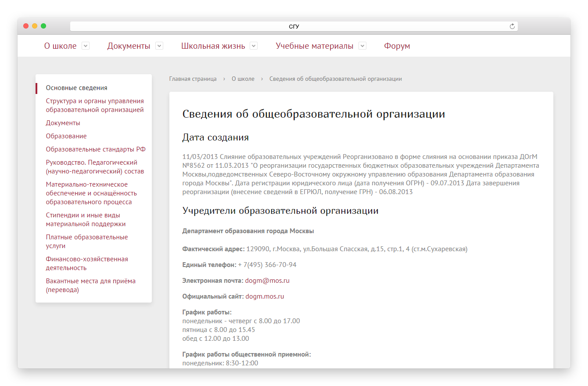Open the «Школьная жизнь» dropdown arrow

254,46
